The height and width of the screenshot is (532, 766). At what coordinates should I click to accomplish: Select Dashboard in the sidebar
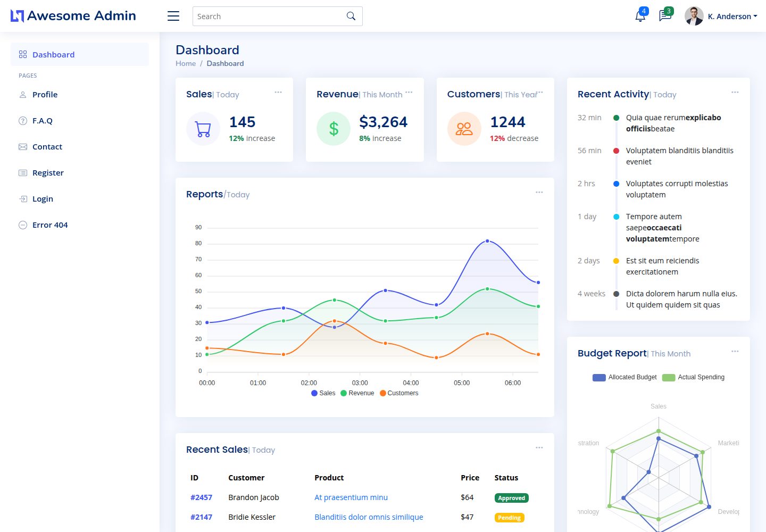pyautogui.click(x=80, y=54)
